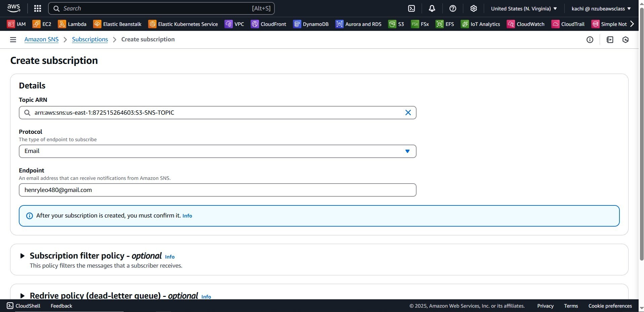The image size is (644, 312).
Task: Clear the Topic ARN field
Action: pos(408,113)
